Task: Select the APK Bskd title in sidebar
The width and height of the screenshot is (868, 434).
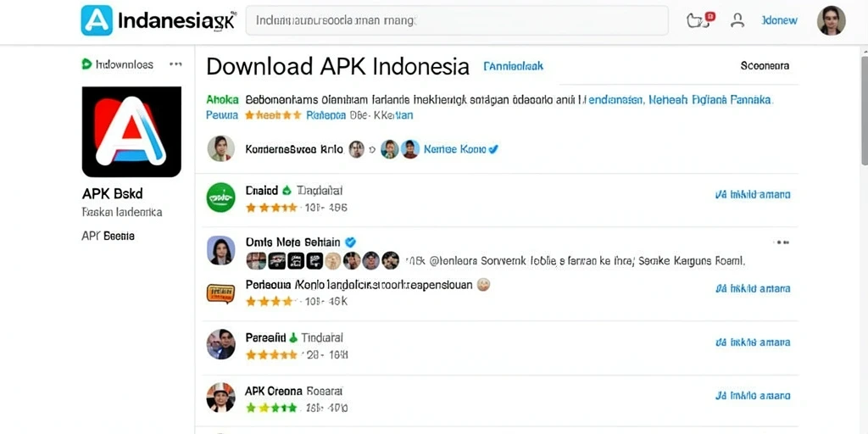Action: click(113, 194)
